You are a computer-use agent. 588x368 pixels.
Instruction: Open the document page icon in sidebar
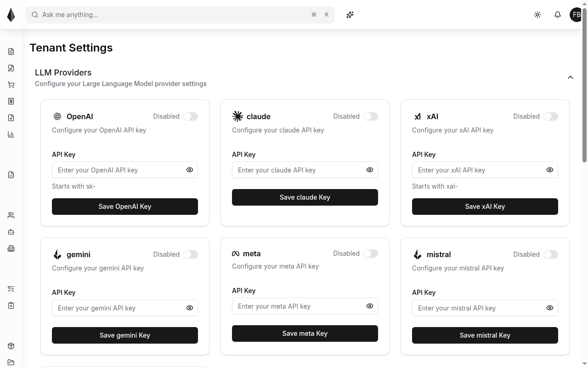[11, 52]
